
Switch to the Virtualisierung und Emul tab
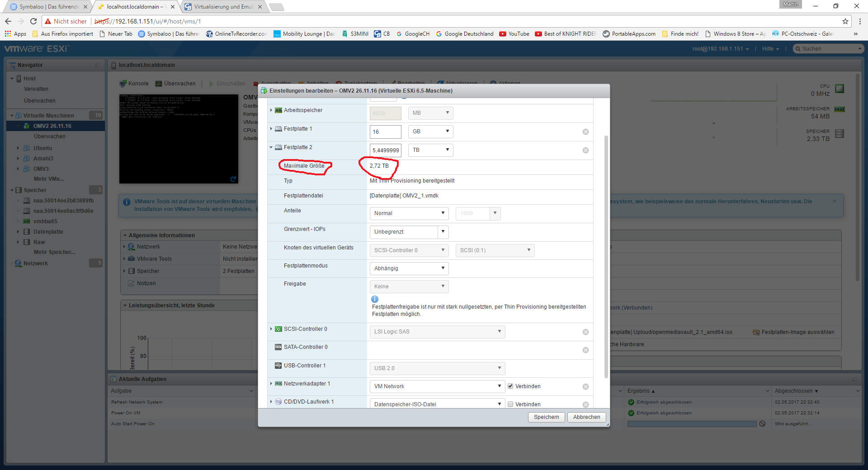coord(224,7)
